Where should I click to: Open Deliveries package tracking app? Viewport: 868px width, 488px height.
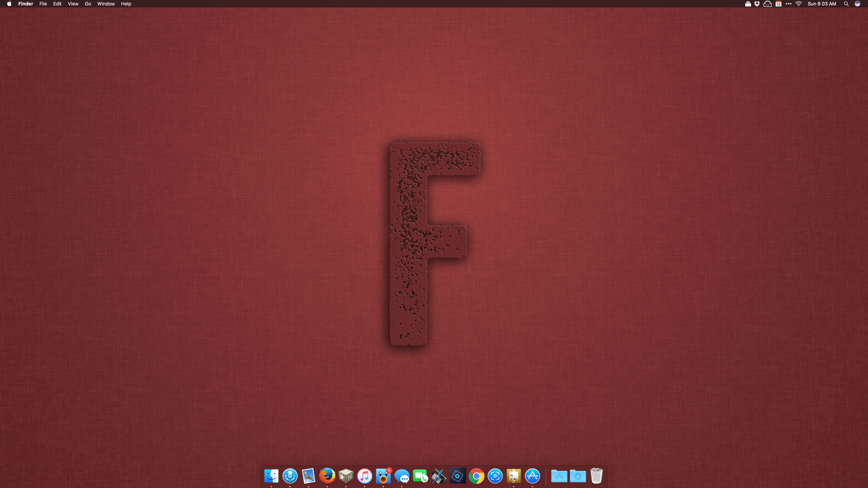[x=514, y=476]
